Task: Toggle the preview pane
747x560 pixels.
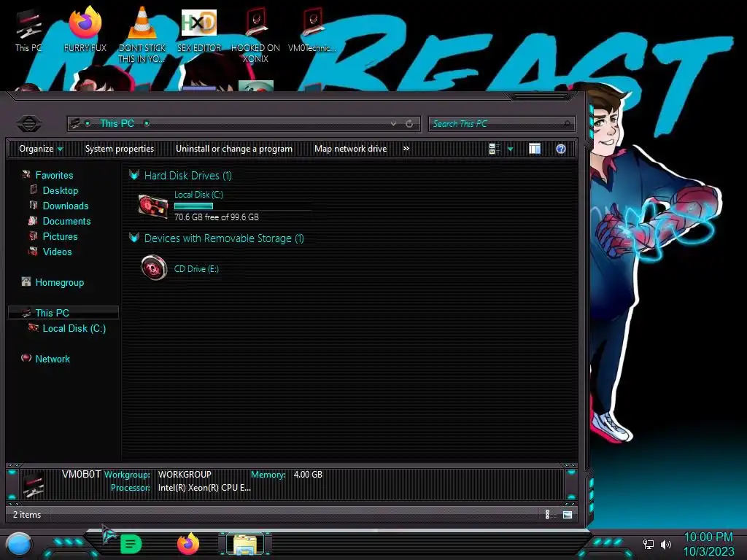Action: pyautogui.click(x=535, y=149)
